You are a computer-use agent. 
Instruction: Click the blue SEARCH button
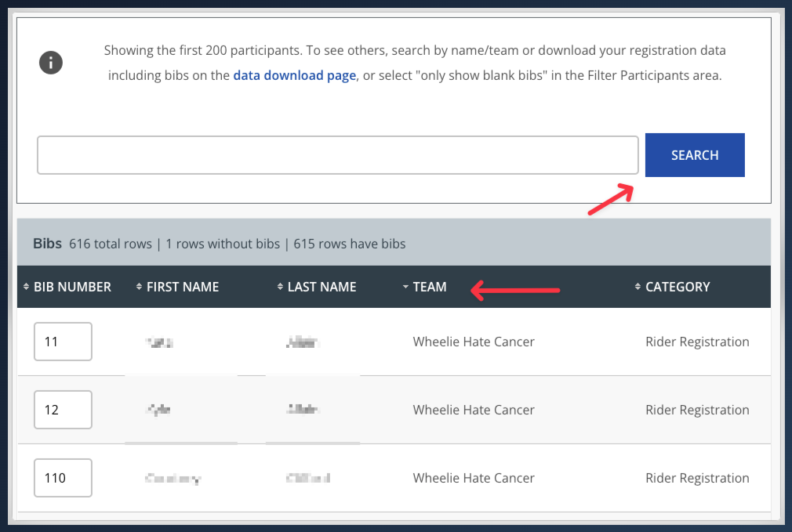point(695,155)
